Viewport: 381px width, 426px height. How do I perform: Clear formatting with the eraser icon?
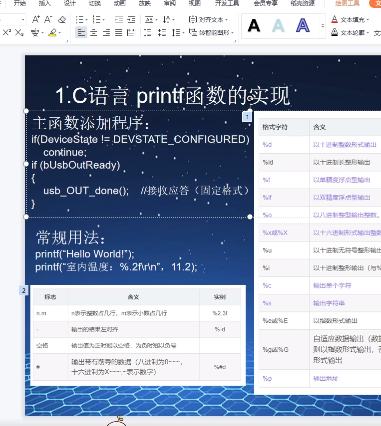click(62, 20)
